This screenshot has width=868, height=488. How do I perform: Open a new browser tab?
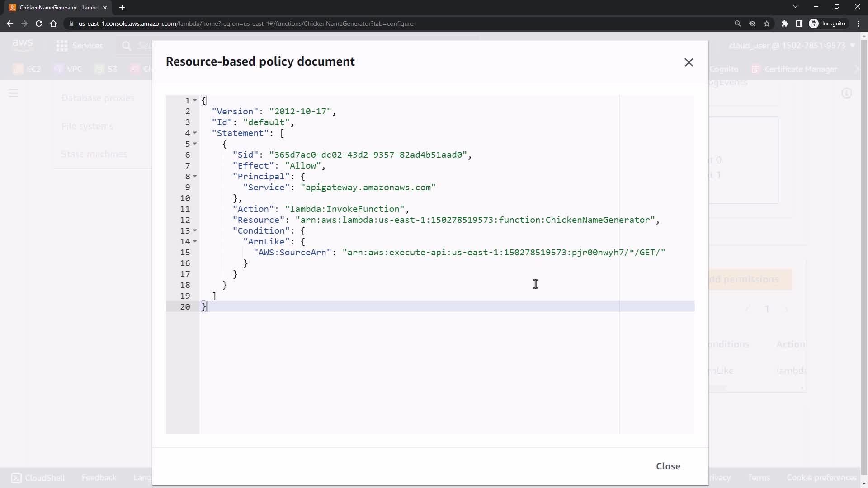tap(122, 8)
